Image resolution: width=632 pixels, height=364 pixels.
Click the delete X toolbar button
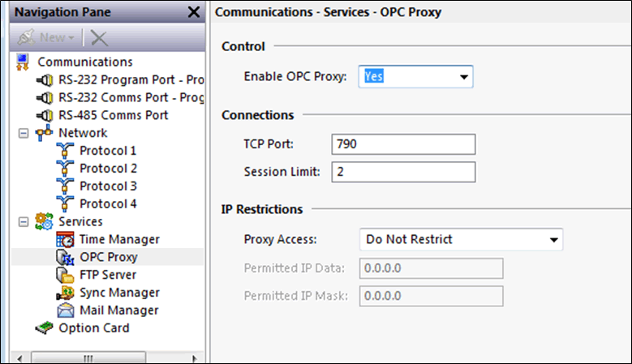point(99,38)
